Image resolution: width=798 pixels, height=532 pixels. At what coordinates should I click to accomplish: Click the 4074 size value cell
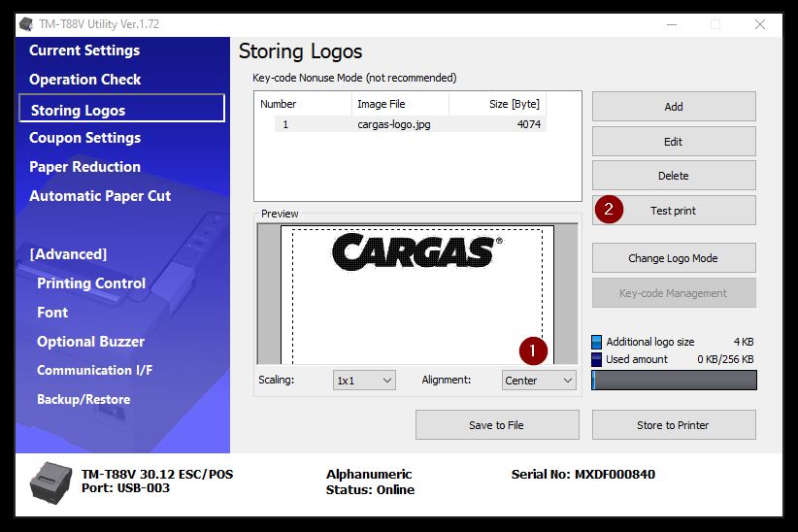[529, 124]
